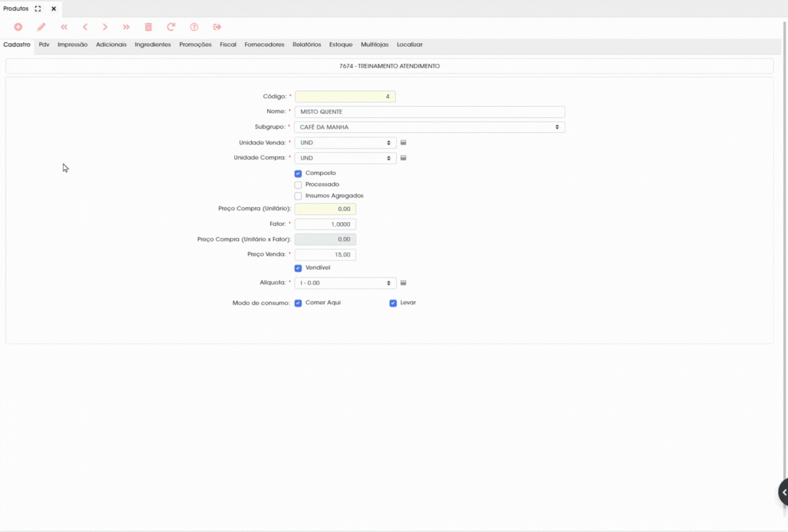
Task: Toggle Comer Aqui consumption mode
Action: point(298,303)
